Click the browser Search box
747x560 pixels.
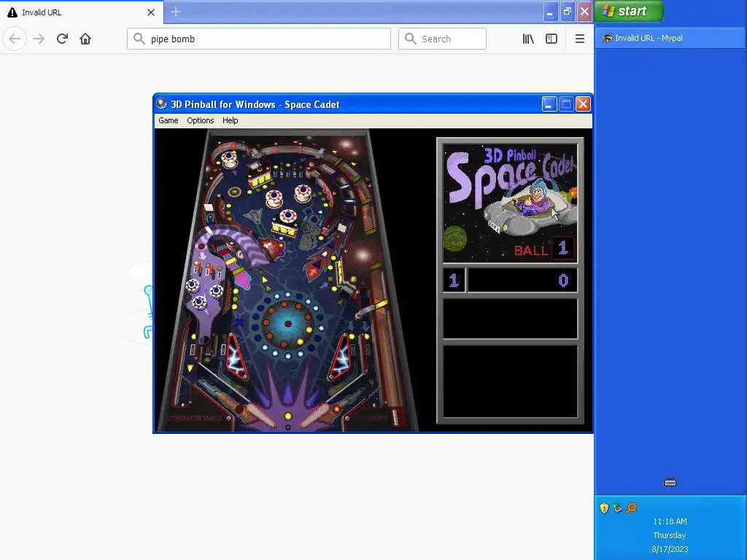442,39
